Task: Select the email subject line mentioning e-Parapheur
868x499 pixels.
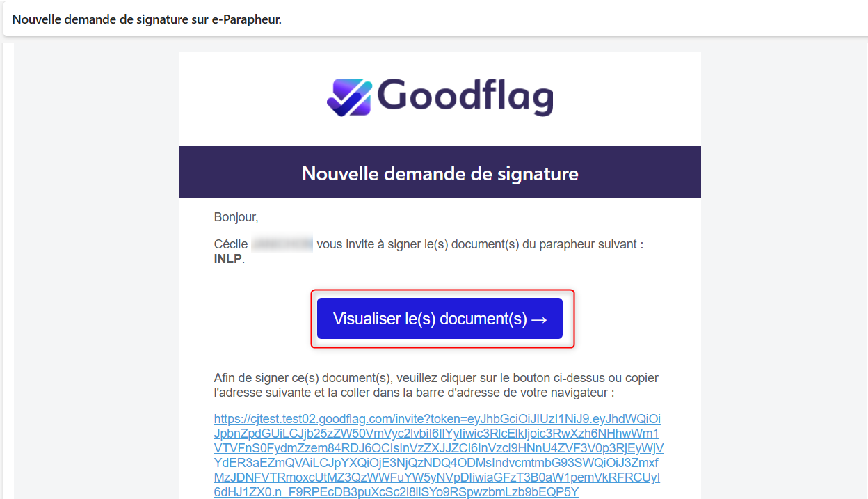Action: (147, 19)
